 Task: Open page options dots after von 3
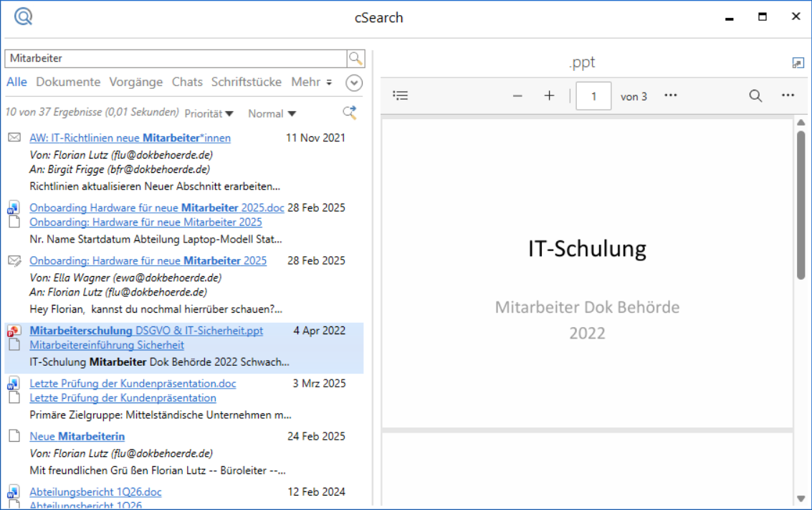point(671,95)
